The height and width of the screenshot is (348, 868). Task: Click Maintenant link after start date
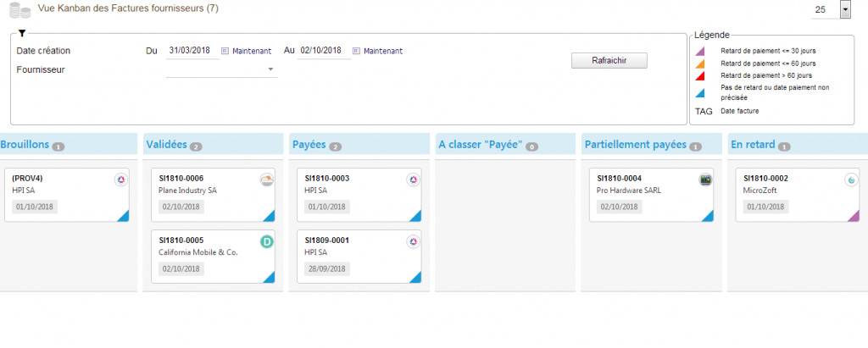[x=252, y=51]
